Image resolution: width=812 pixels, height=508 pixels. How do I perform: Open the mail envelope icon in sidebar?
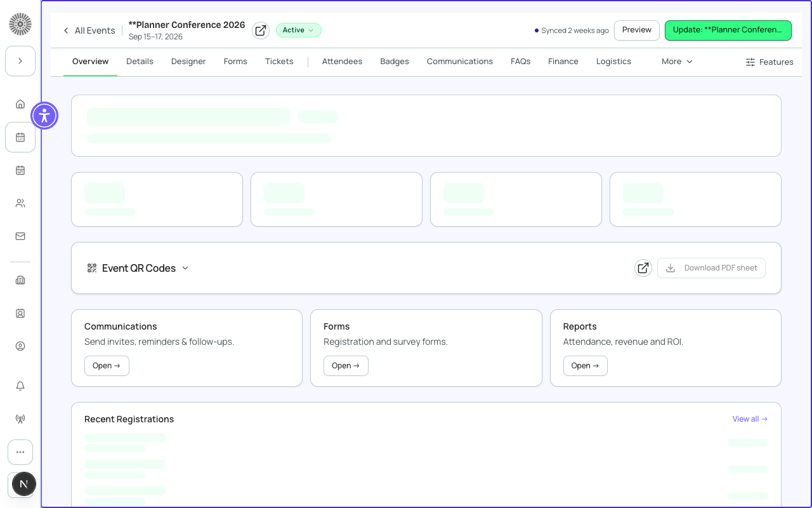20,236
